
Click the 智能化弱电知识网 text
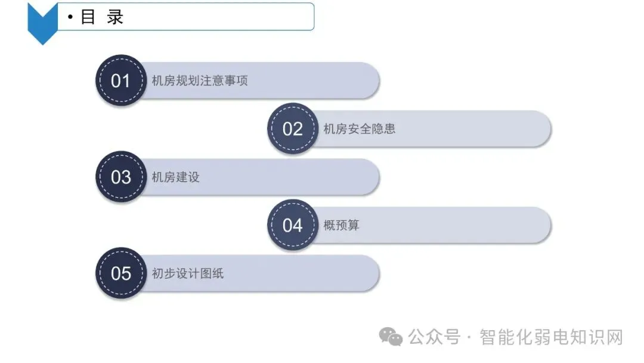click(x=551, y=337)
